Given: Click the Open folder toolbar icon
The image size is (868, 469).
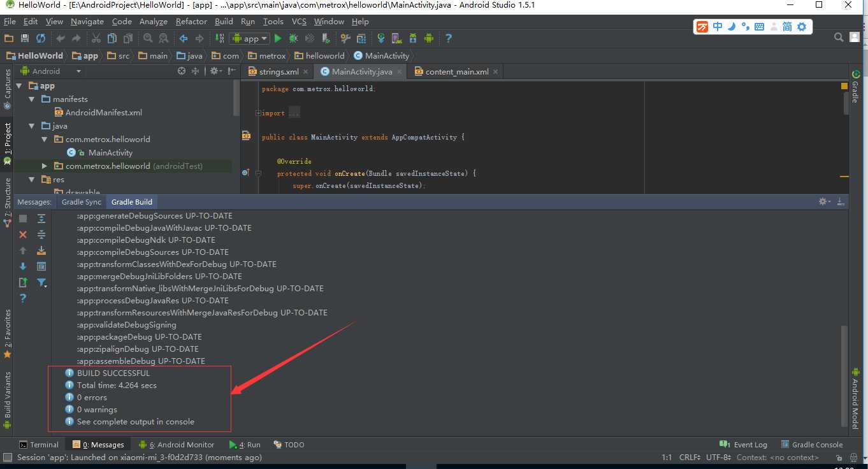Looking at the screenshot, I should click(x=9, y=38).
